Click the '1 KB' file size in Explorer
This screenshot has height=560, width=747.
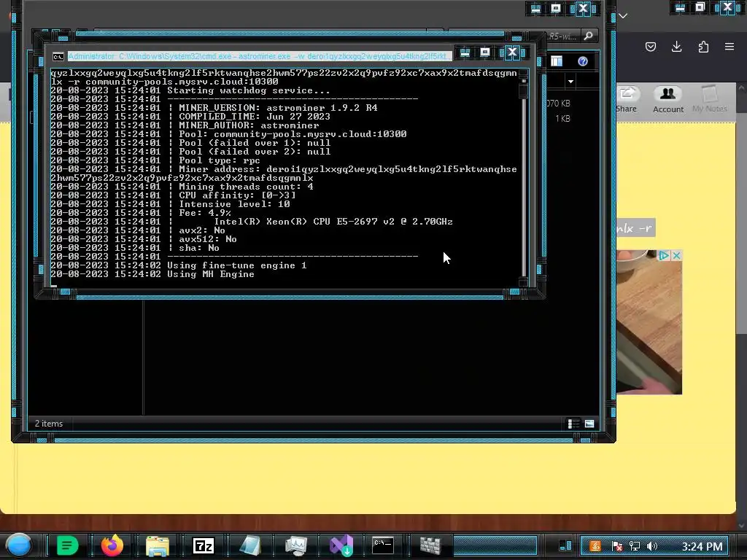point(562,119)
